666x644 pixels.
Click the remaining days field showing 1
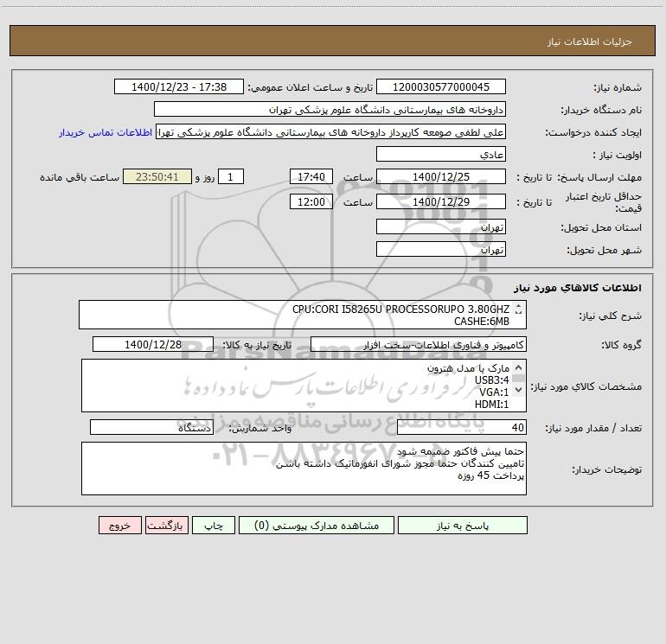pyautogui.click(x=231, y=176)
